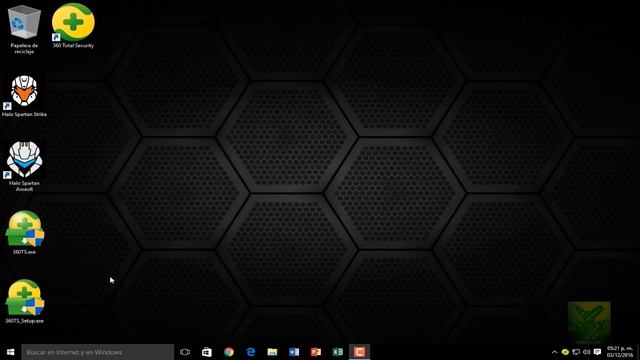Open the network status tray icon

click(576, 352)
